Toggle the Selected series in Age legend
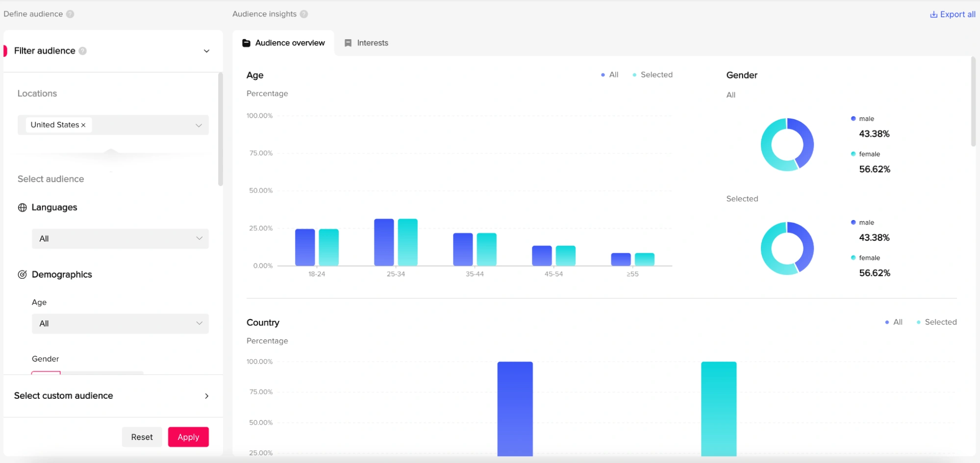 click(653, 75)
